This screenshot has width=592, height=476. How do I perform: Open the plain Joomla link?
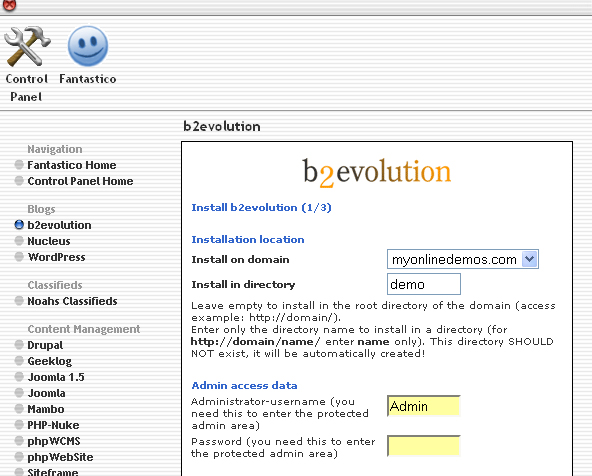46,393
